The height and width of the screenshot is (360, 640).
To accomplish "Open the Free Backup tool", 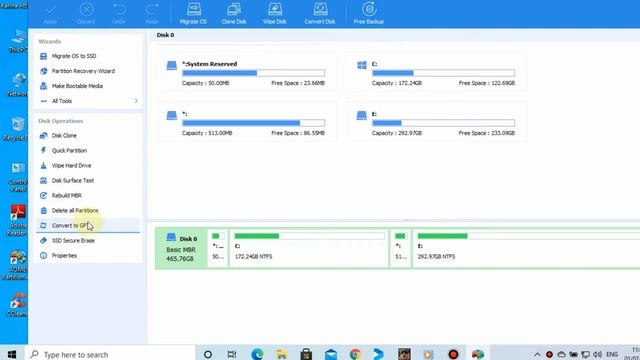I will coord(369,13).
